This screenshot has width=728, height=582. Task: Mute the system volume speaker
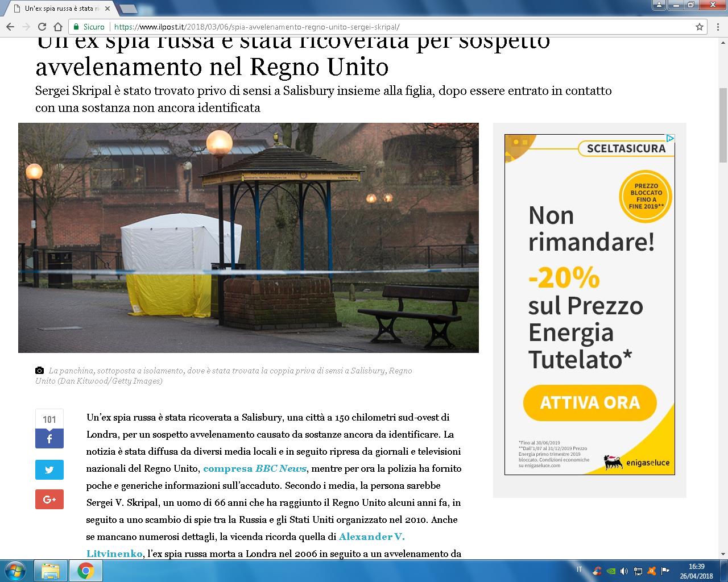tap(624, 571)
